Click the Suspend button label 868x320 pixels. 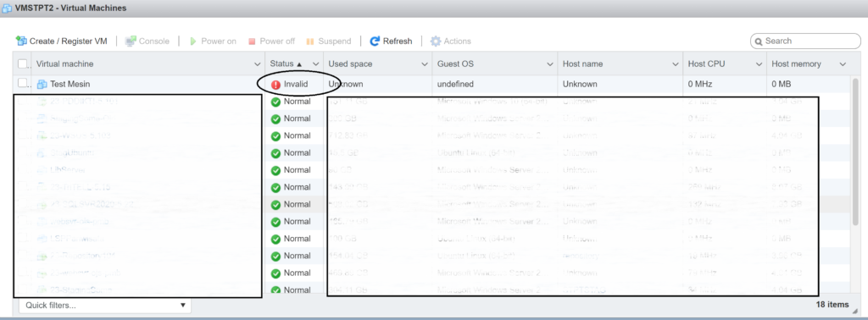pyautogui.click(x=334, y=41)
